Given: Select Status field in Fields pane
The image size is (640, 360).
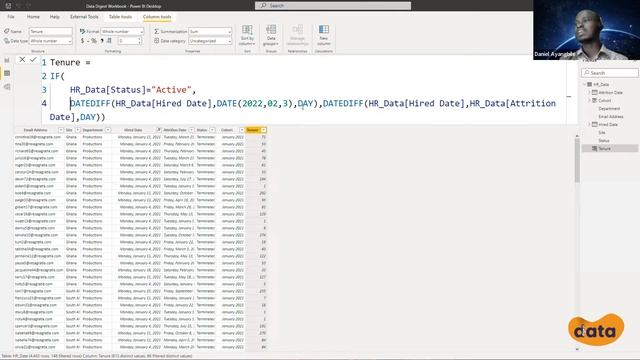Looking at the screenshot, I should point(604,140).
